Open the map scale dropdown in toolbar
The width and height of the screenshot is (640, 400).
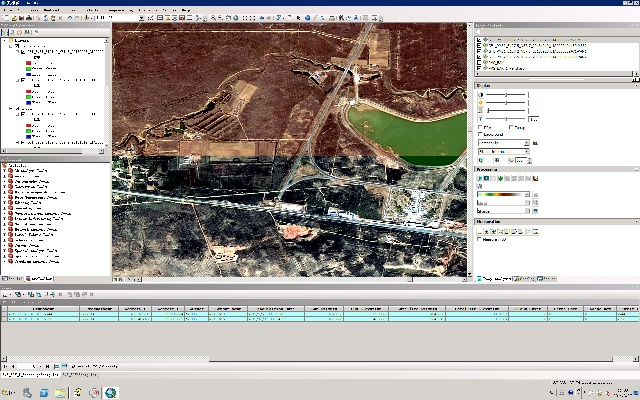click(139, 18)
